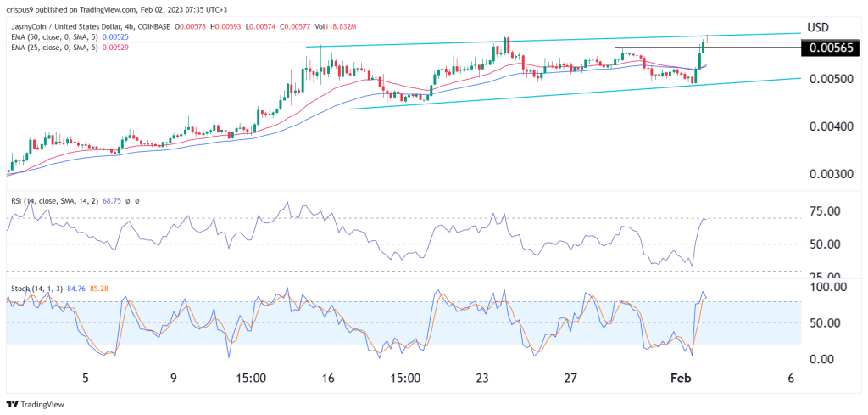Select the open price value O0.00578
Image resolution: width=868 pixels, height=415 pixels.
pyautogui.click(x=189, y=26)
